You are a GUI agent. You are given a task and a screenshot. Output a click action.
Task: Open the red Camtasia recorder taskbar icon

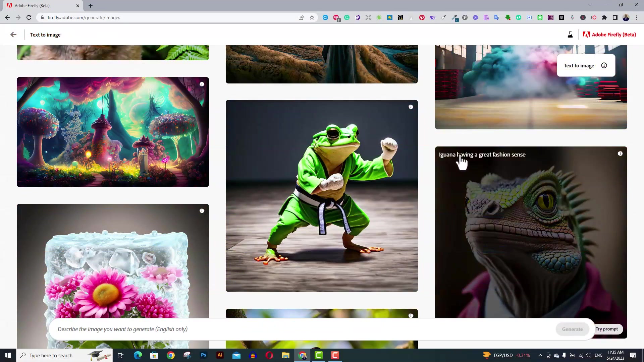click(335, 355)
